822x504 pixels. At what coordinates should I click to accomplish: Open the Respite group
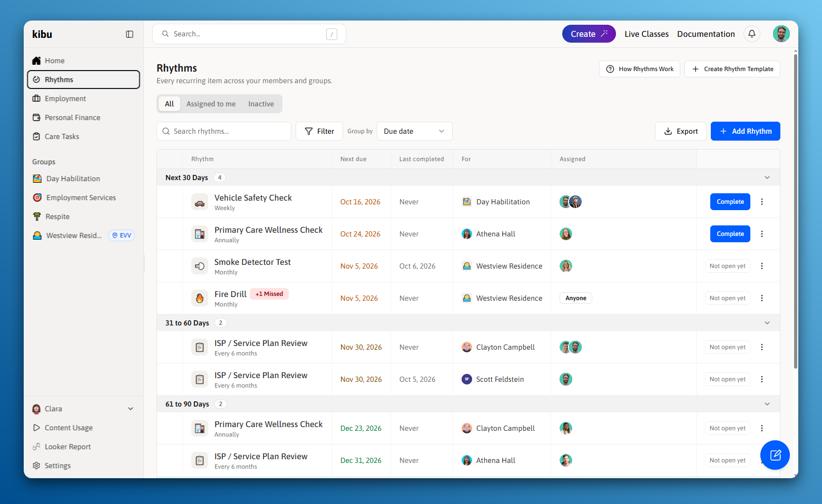pos(83,216)
